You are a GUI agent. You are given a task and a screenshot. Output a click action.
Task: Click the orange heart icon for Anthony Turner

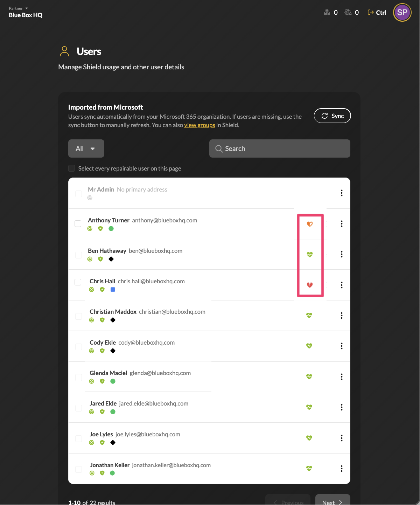tap(310, 224)
